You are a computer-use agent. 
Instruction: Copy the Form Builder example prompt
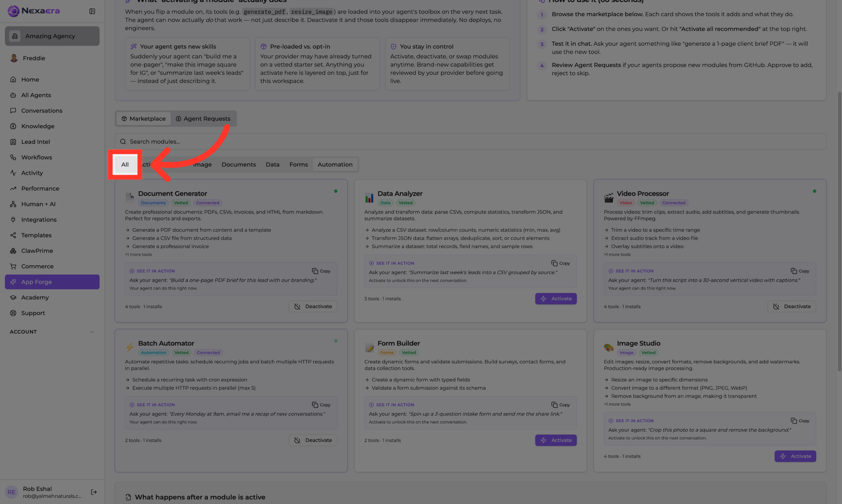point(560,405)
